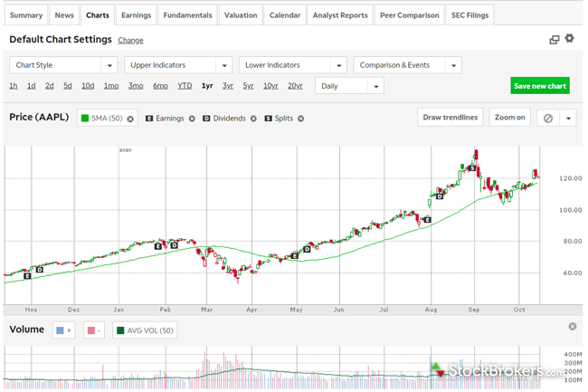Remove the Splits event overlay

click(300, 119)
